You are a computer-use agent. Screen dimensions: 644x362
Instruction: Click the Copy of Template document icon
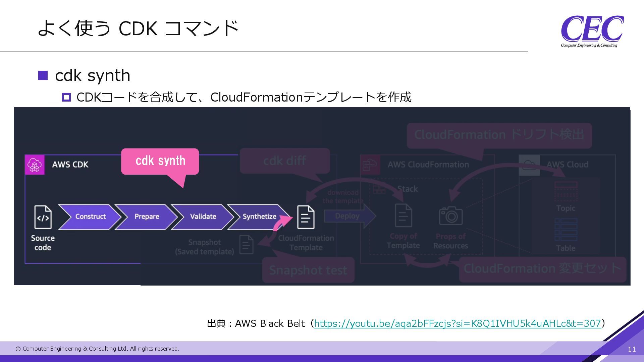403,216
